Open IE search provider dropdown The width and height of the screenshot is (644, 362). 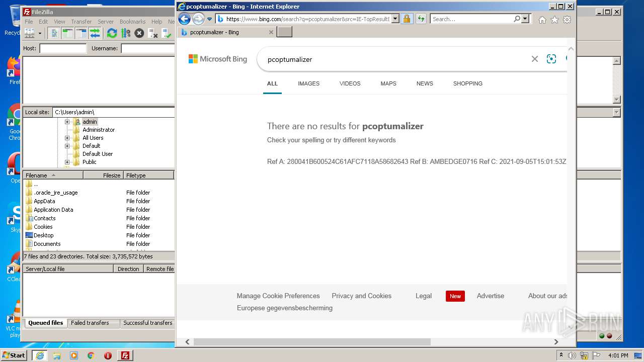tap(526, 19)
